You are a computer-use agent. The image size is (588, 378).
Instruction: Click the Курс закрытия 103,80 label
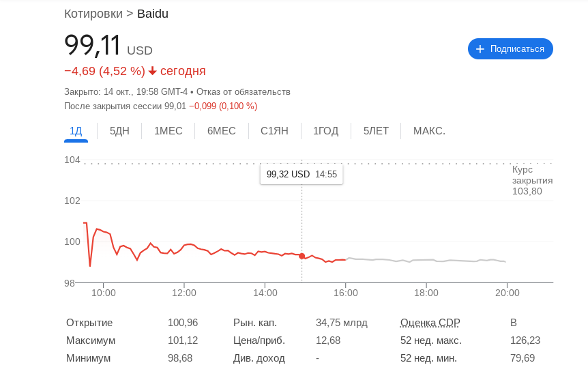pyautogui.click(x=532, y=180)
